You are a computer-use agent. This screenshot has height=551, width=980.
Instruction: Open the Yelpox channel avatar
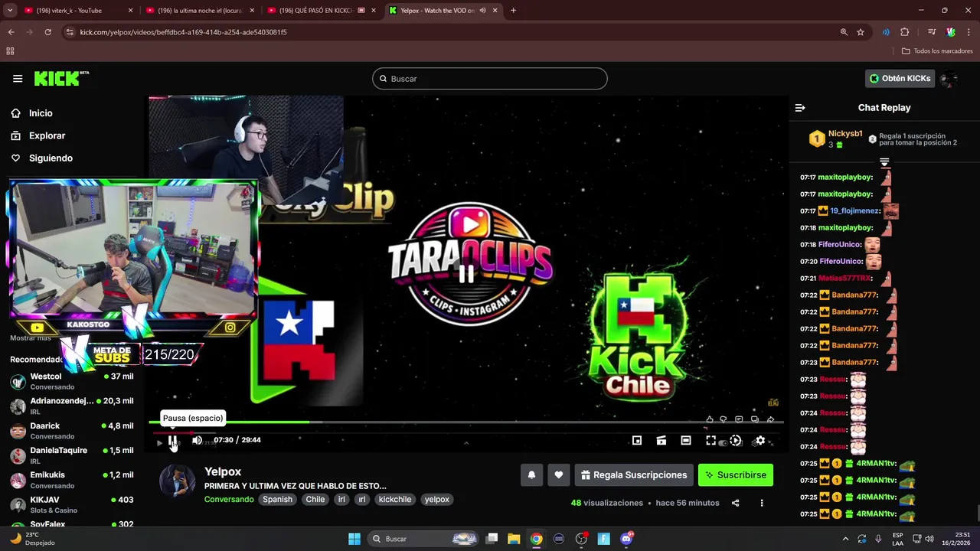(x=177, y=481)
